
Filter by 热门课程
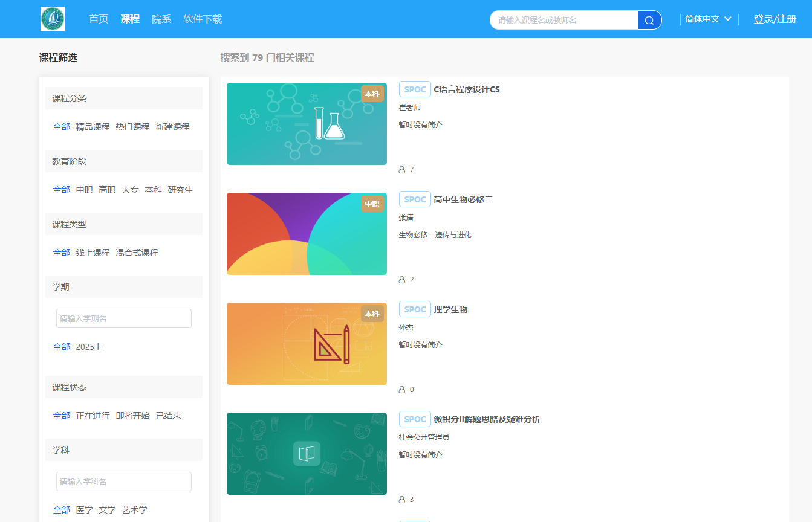coord(133,127)
